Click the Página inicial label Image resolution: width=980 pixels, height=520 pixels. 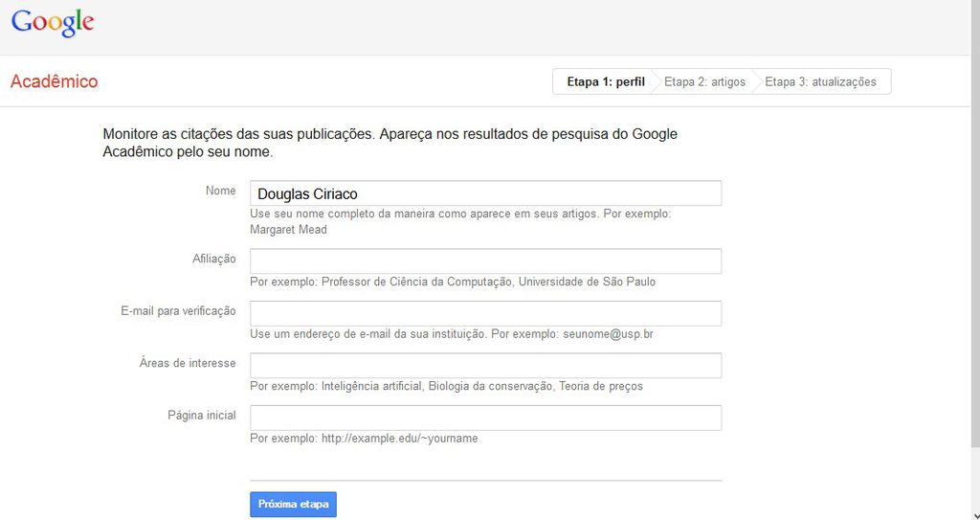(x=202, y=415)
